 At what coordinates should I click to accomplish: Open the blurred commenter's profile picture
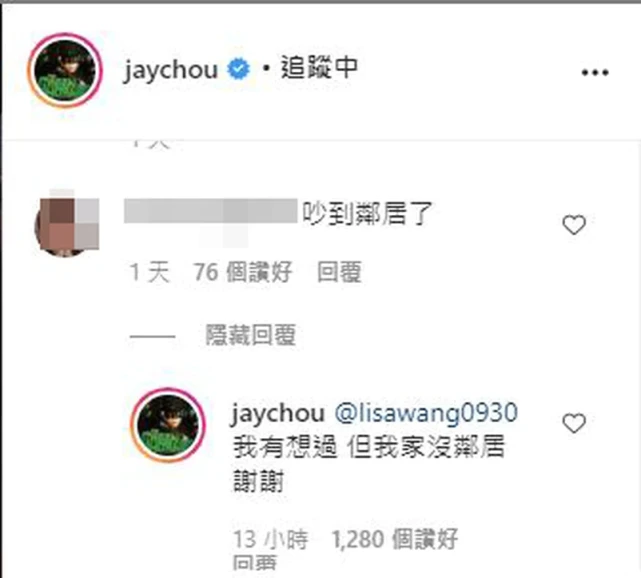[x=67, y=224]
